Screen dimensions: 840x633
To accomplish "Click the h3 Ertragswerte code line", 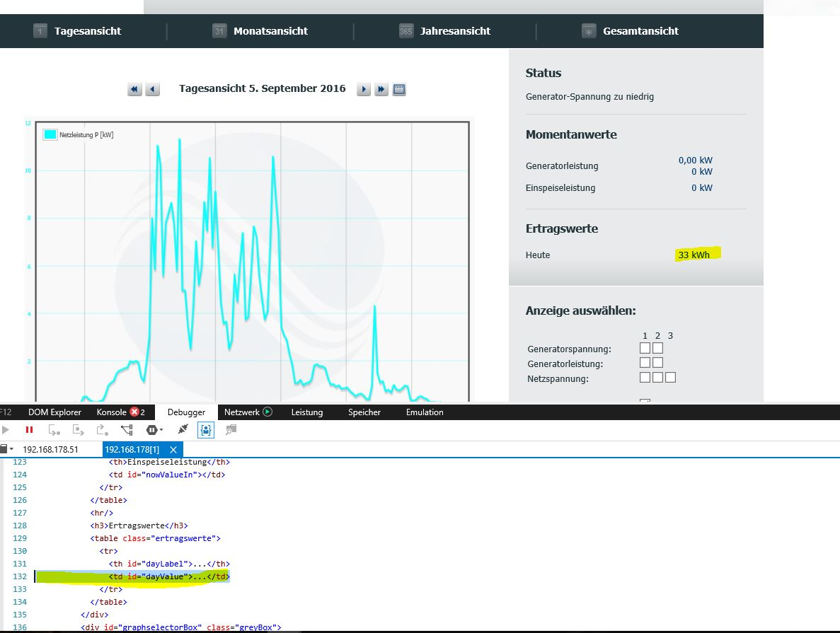I will tap(139, 525).
